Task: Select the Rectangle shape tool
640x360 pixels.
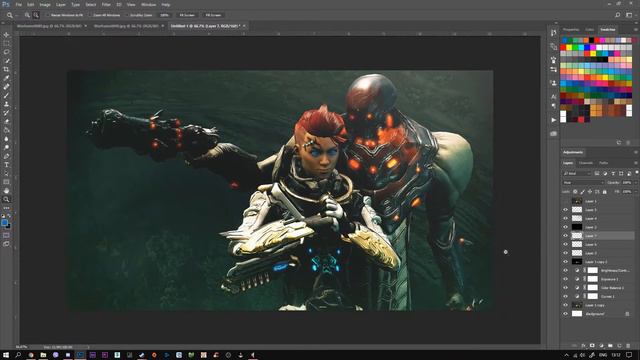Action: click(6, 182)
